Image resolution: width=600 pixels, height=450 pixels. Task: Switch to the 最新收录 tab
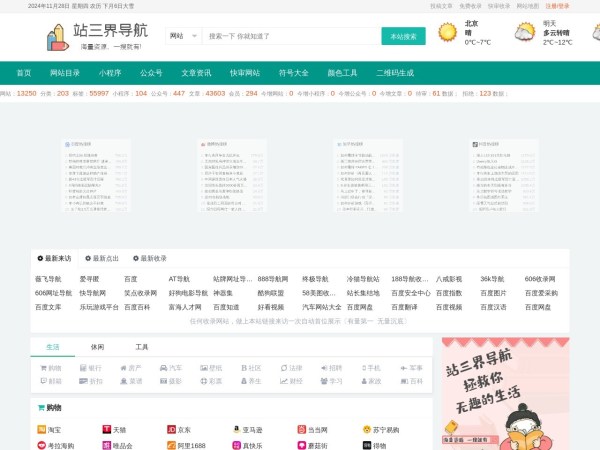[x=152, y=258]
